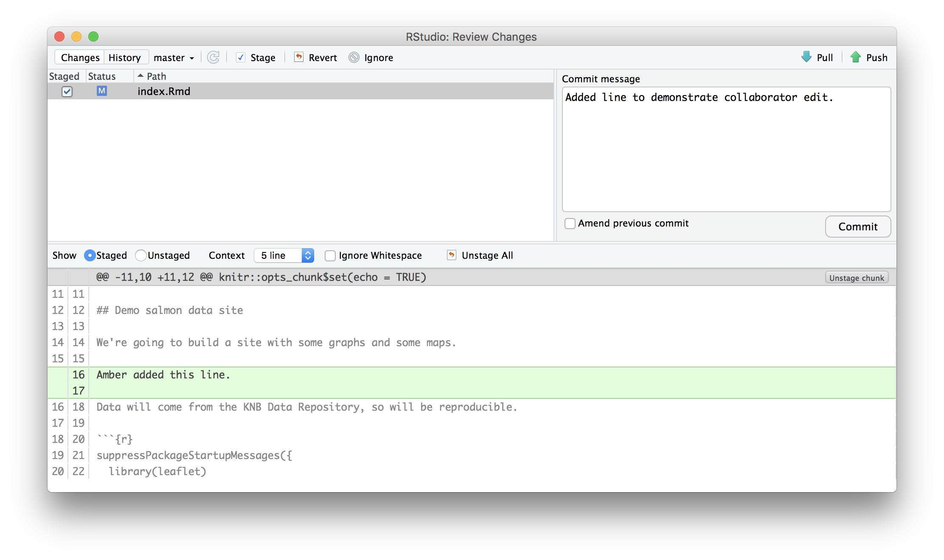Select the Staged radio button
This screenshot has width=944, height=560.
[x=90, y=255]
